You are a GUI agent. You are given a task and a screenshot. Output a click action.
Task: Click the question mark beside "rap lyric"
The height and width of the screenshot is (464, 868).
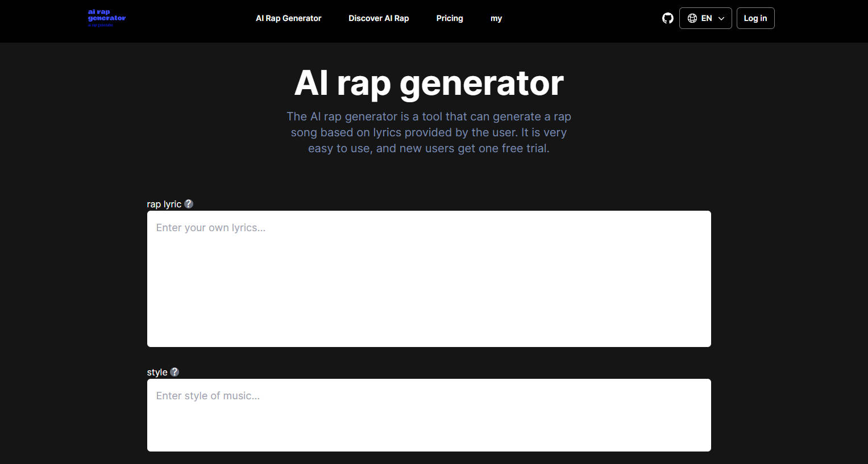(189, 203)
